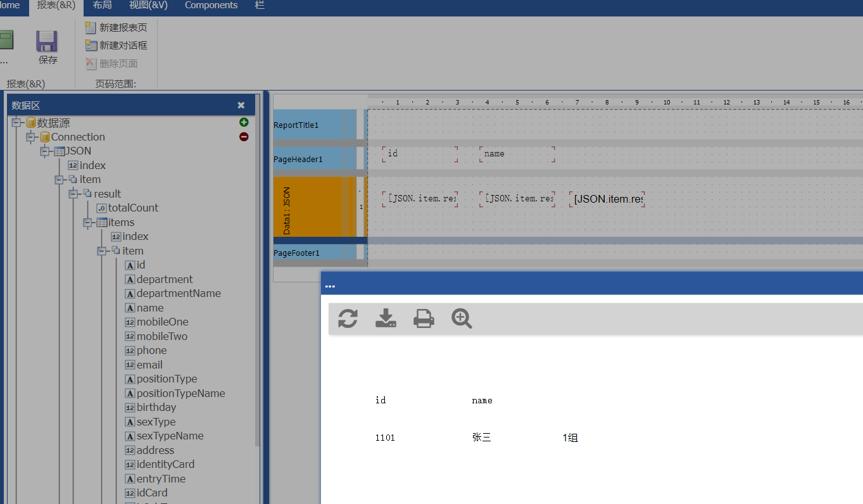
Task: Select the mobileTwo field
Action: click(156, 336)
